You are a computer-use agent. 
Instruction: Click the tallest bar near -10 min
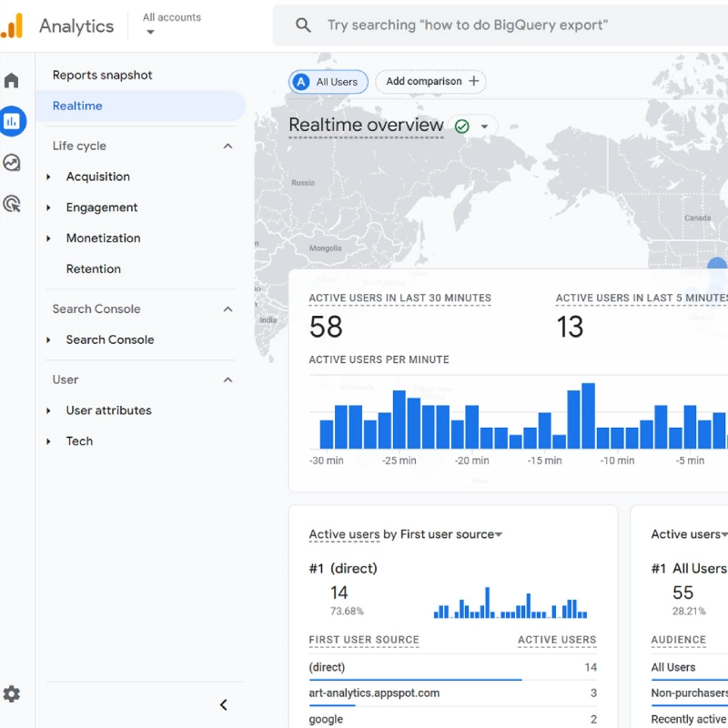pos(588,416)
